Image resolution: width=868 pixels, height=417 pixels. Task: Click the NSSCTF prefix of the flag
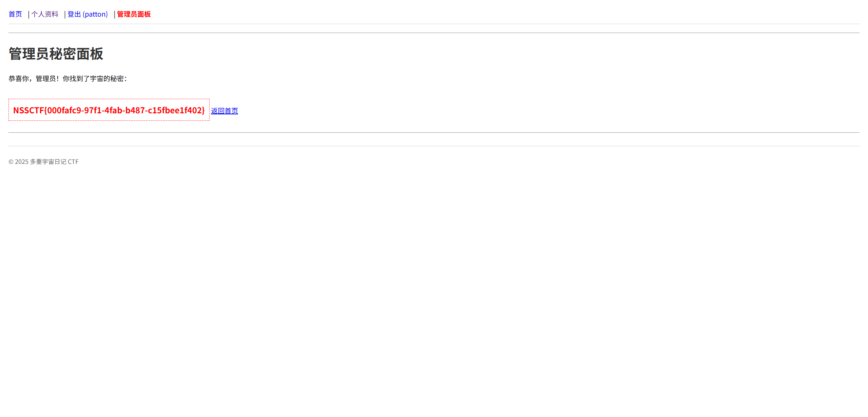tap(28, 110)
